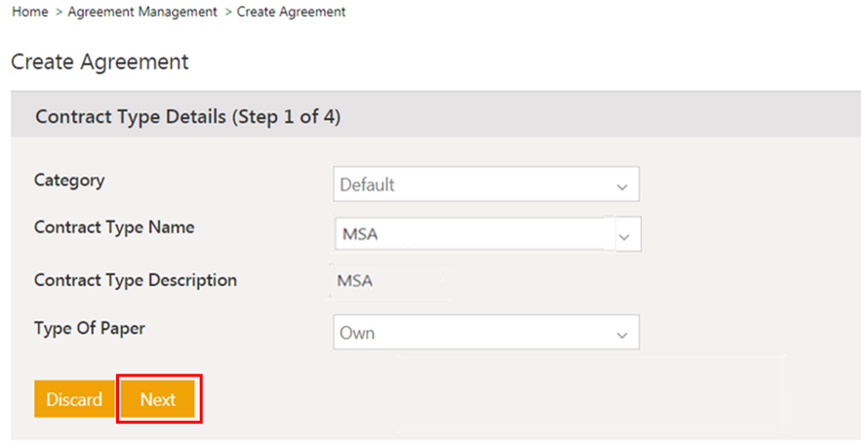Proceed with the Next button
The height and width of the screenshot is (448, 868).
click(158, 400)
